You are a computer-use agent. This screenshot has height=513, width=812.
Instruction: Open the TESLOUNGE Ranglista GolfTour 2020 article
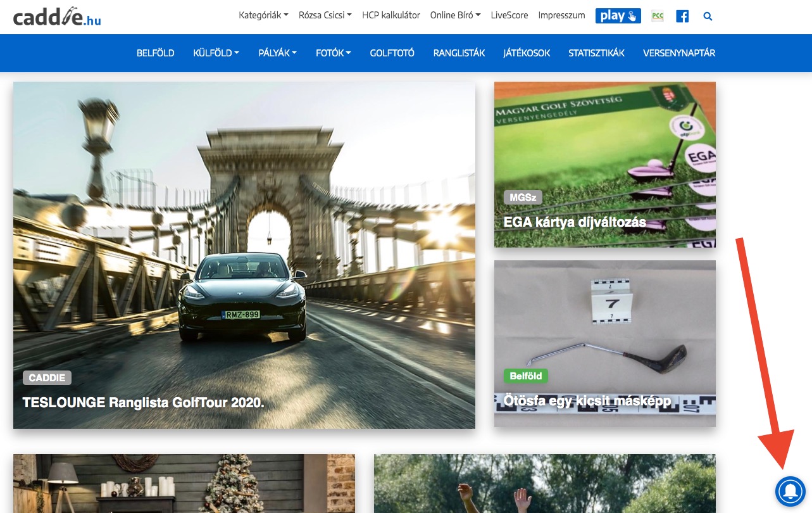[143, 403]
